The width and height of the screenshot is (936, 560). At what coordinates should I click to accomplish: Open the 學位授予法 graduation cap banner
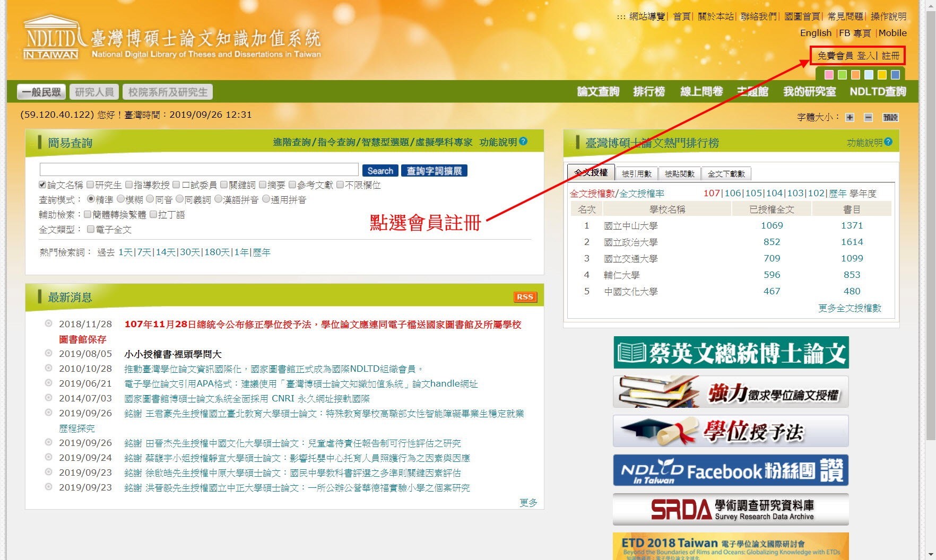(x=731, y=431)
